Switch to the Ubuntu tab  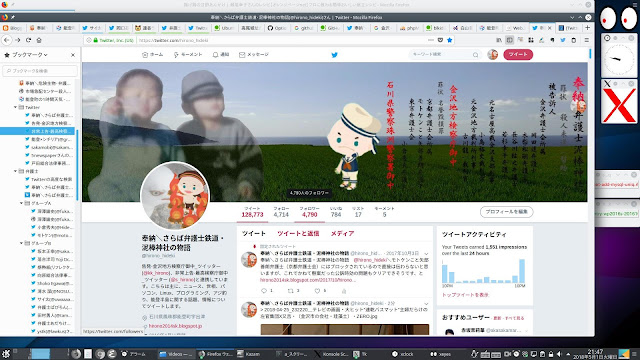pyautogui.click(x=225, y=28)
